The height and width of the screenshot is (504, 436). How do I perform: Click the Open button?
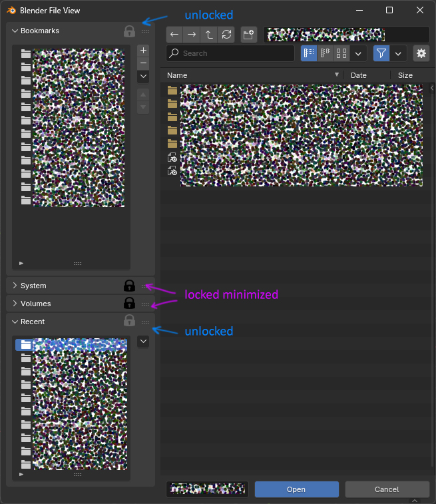point(297,489)
